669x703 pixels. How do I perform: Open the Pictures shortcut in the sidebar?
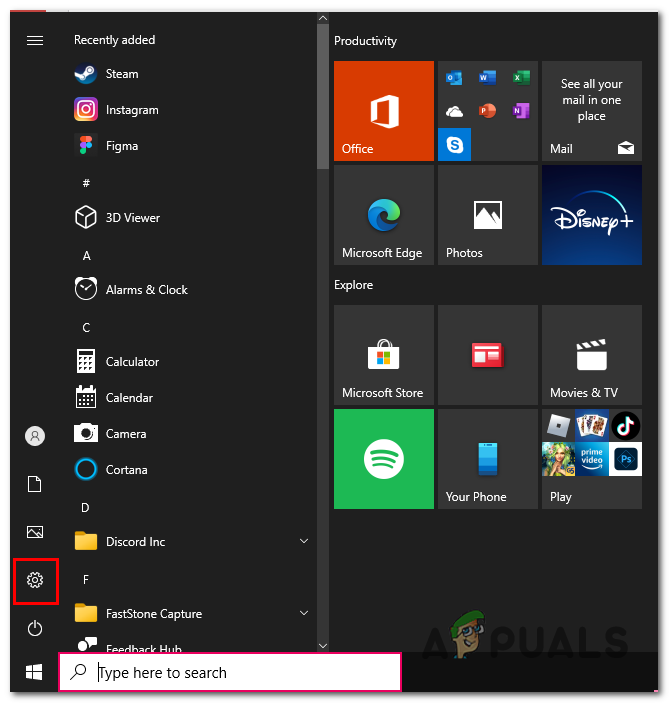pyautogui.click(x=35, y=532)
